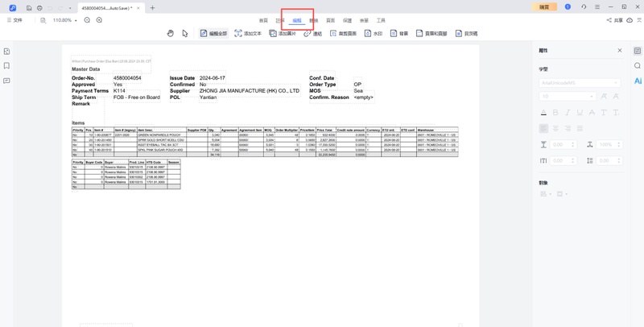This screenshot has width=644, height=327.
Task: Open the search icon in right sidebar
Action: [x=638, y=66]
